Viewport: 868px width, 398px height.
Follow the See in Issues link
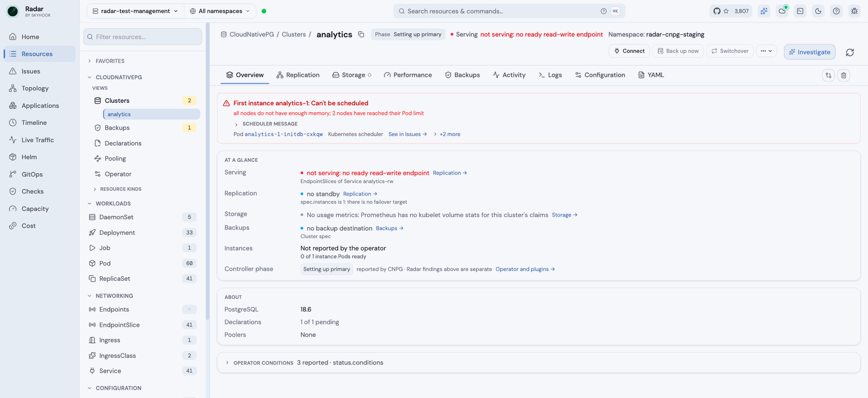tap(408, 134)
